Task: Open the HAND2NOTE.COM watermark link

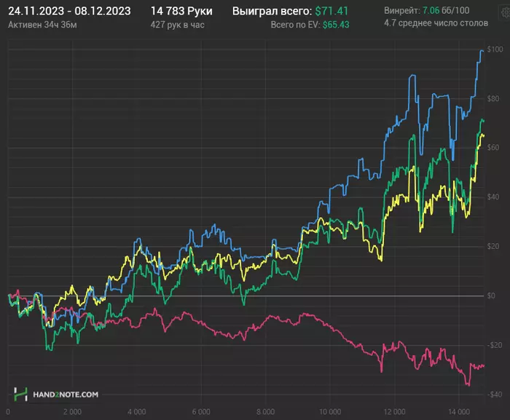Action: pyautogui.click(x=66, y=395)
